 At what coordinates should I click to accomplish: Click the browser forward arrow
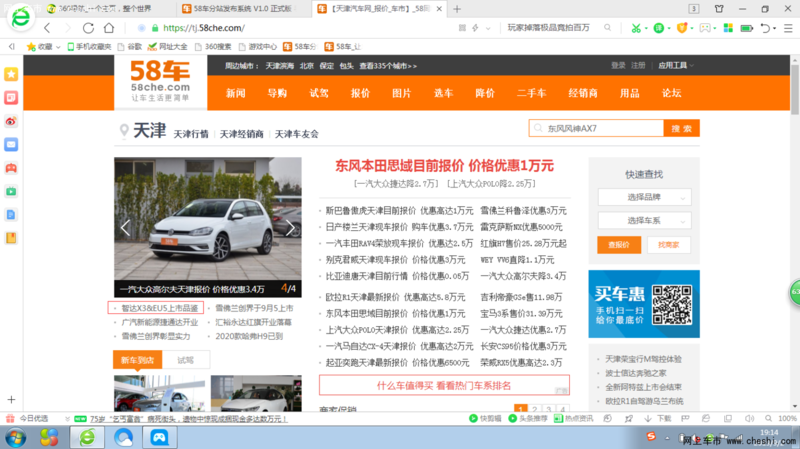click(x=67, y=28)
